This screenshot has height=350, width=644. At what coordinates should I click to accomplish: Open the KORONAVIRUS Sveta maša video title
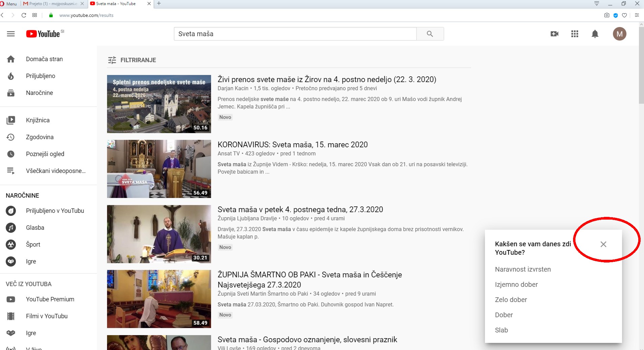click(292, 145)
